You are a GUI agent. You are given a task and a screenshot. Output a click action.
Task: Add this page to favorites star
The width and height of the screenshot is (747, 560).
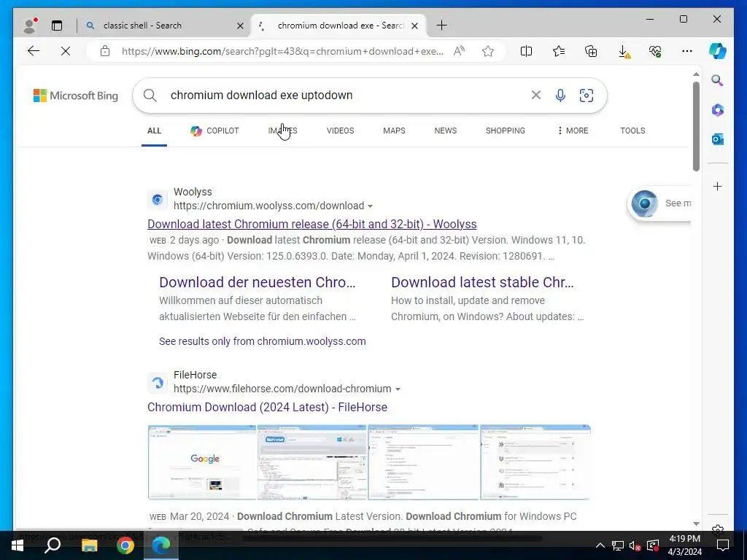click(488, 51)
